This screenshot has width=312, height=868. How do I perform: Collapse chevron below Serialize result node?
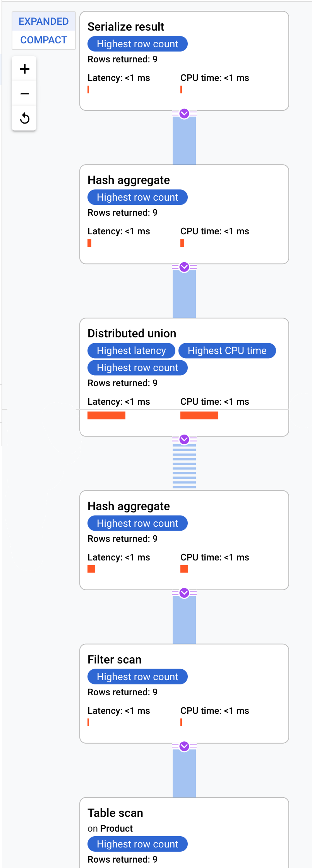point(184,113)
